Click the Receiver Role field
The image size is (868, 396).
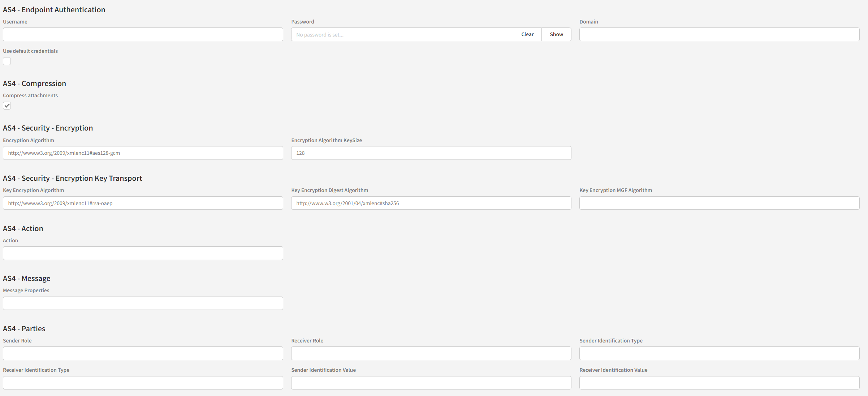coord(431,353)
